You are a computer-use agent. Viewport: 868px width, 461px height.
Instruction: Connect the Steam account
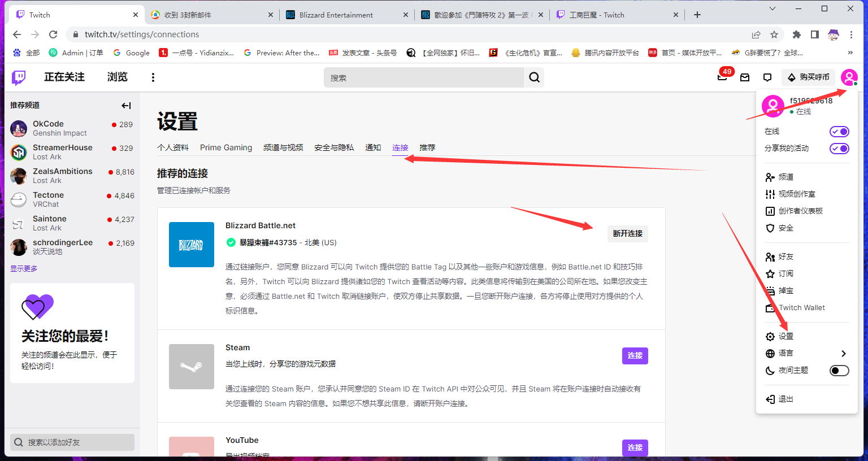pyautogui.click(x=635, y=356)
